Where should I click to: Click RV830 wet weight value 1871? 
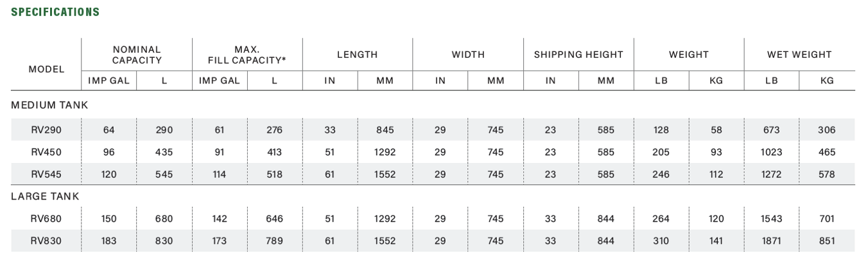click(771, 241)
